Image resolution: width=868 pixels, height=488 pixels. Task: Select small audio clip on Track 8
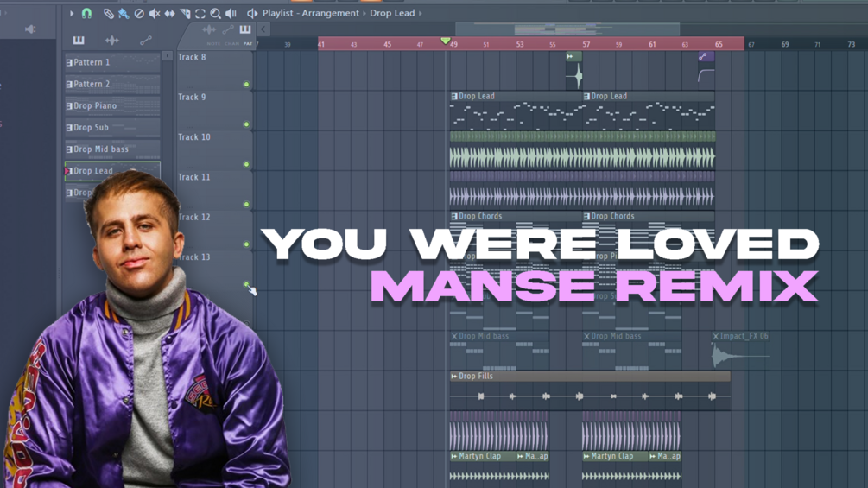point(574,70)
